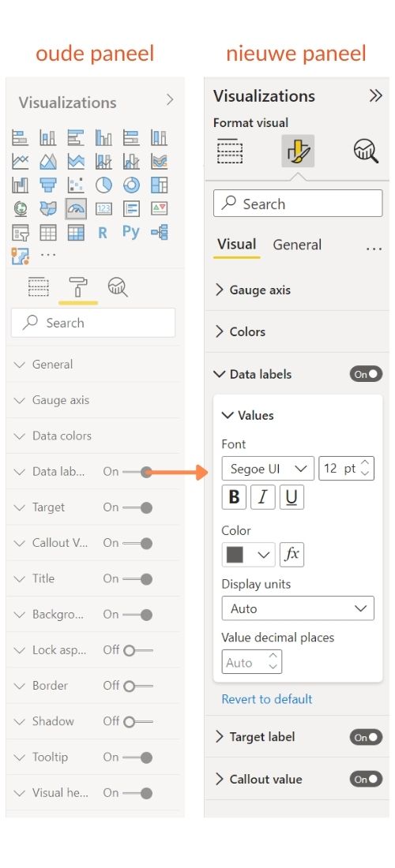Switch to the General tab
This screenshot has width=395, height=868.
[x=297, y=245]
